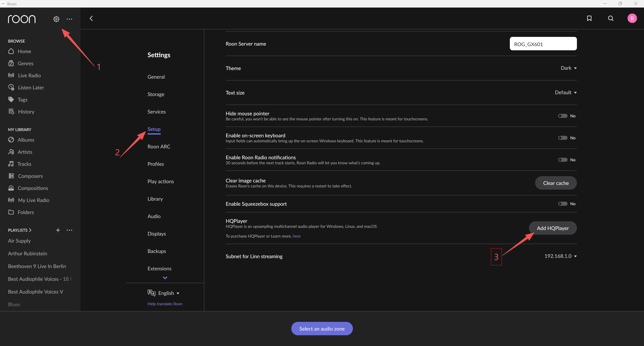Open the General settings tab
644x346 pixels.
pos(156,77)
